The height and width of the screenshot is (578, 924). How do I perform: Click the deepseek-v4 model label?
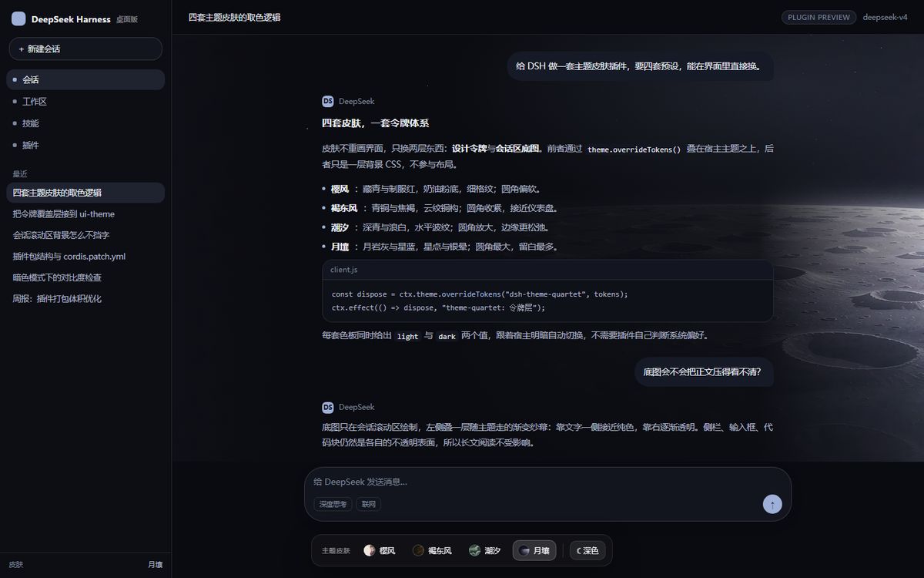(885, 17)
